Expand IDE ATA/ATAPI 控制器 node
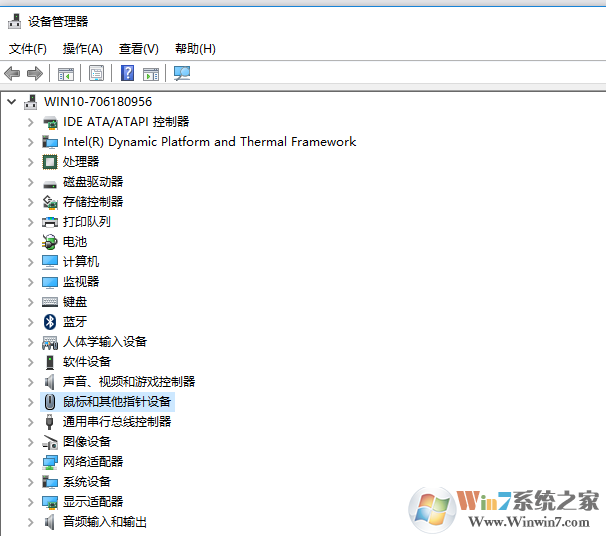606x536 pixels. click(31, 122)
